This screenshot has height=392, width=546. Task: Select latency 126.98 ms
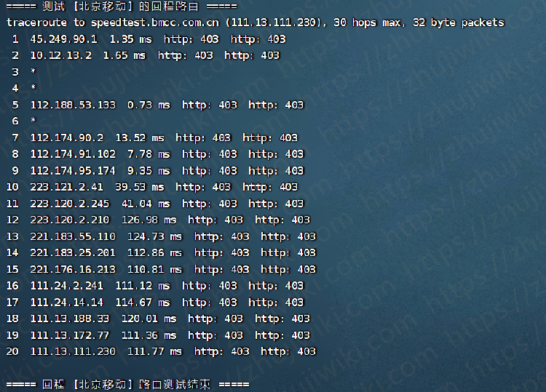tap(149, 220)
